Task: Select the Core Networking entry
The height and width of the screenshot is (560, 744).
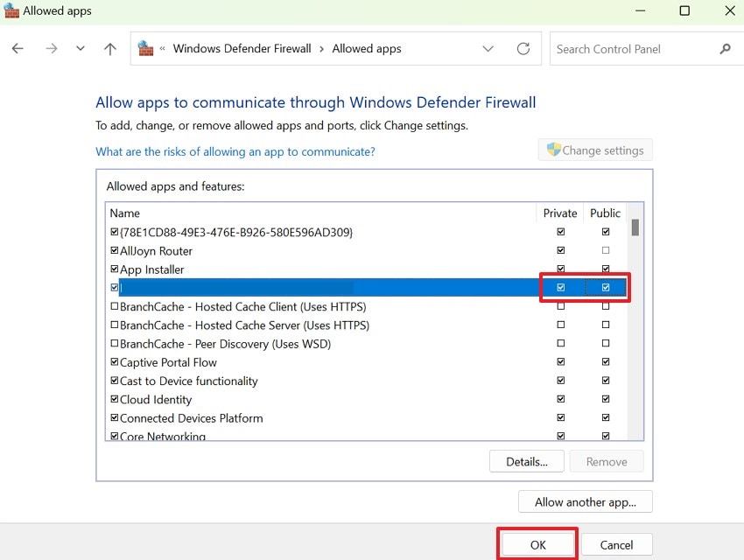Action: [x=163, y=437]
